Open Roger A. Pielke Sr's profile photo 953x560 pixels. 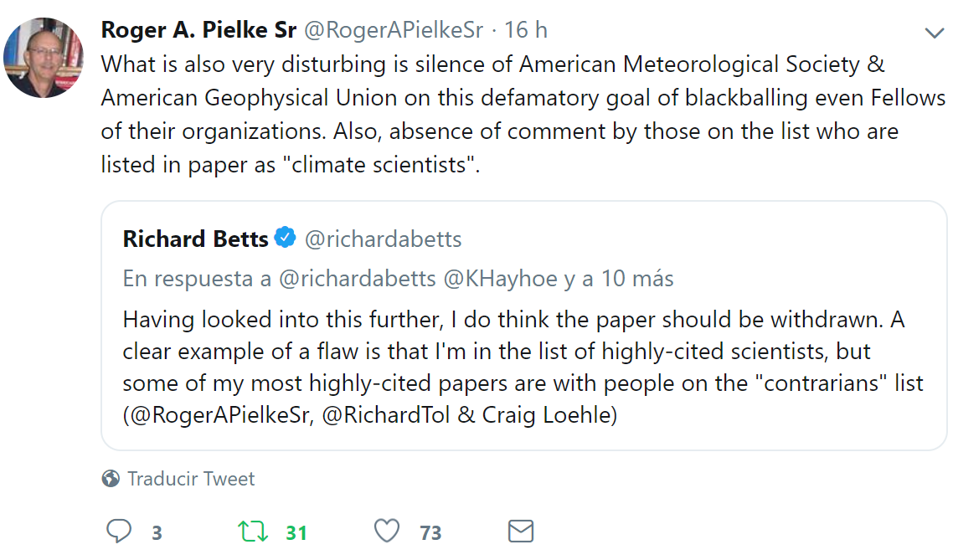(44, 58)
